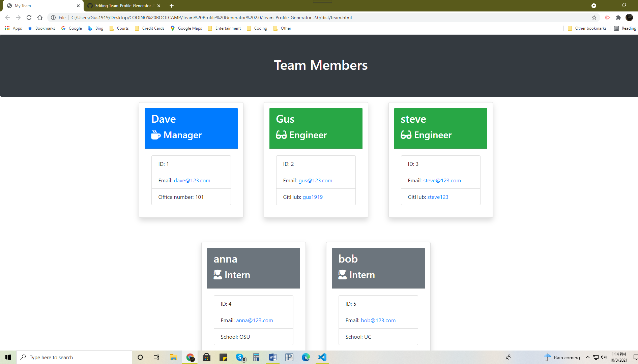
Task: Open the Other bookmarks folder
Action: pyautogui.click(x=587, y=28)
